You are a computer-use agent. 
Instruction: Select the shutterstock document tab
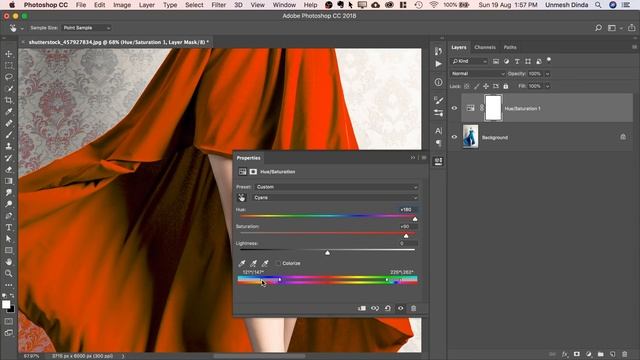point(118,42)
